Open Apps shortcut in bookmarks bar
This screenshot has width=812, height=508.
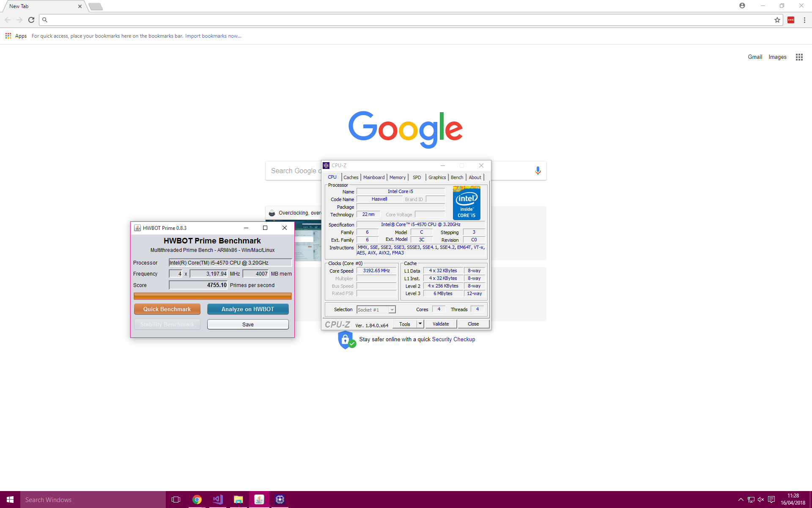pyautogui.click(x=16, y=36)
